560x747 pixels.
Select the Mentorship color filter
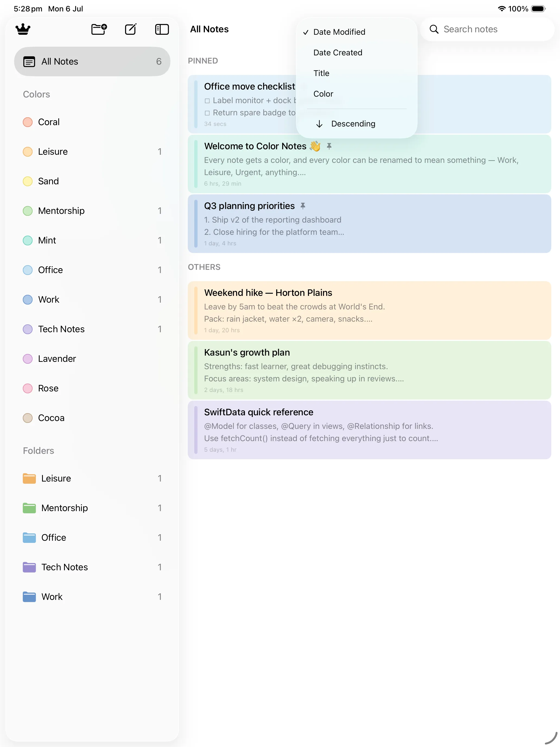92,211
